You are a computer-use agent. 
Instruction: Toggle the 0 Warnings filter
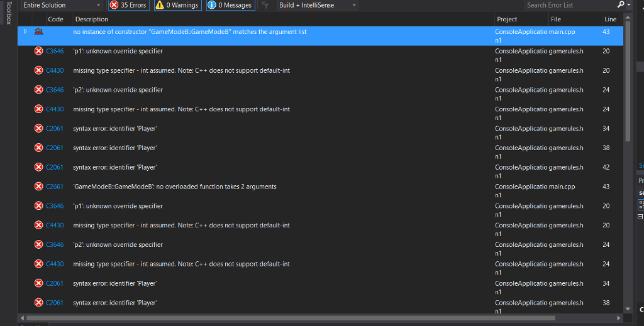point(177,5)
